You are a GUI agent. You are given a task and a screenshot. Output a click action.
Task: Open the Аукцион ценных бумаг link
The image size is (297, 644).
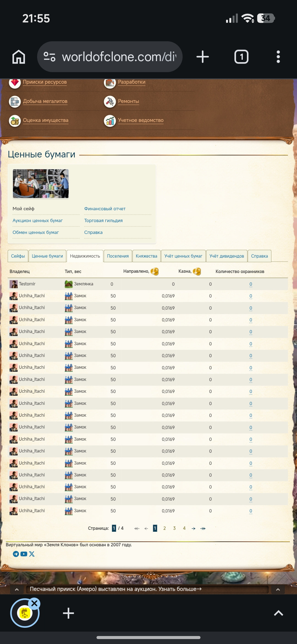[x=38, y=220]
